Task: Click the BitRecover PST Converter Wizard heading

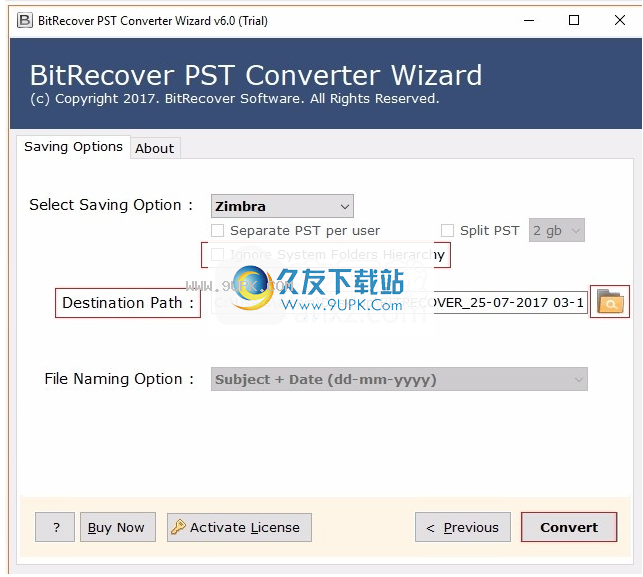Action: [x=256, y=75]
